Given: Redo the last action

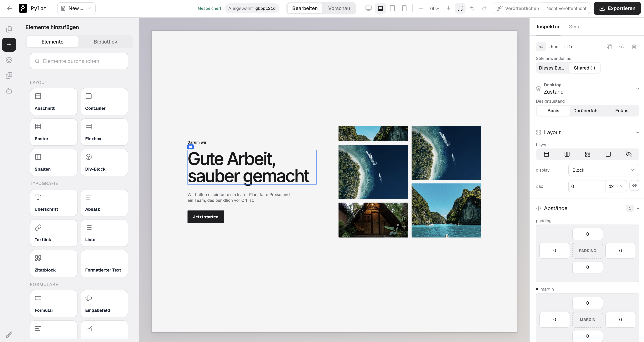Looking at the screenshot, I should 484,8.
